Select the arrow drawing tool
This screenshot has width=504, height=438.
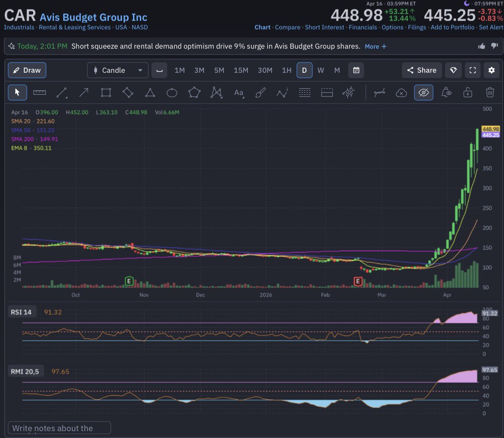point(83,93)
